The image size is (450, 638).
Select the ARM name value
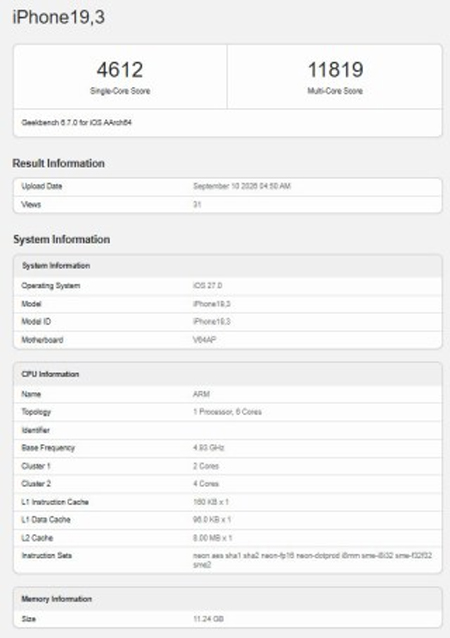click(x=201, y=394)
